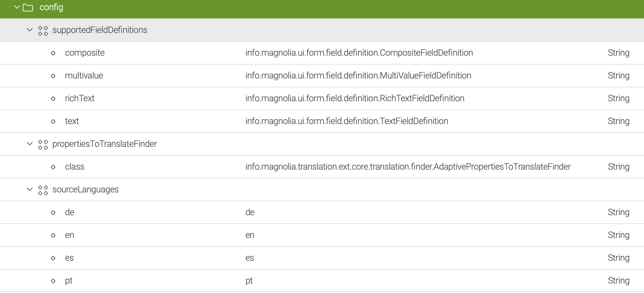This screenshot has width=644, height=293.
Task: Click the diamond icon beside composite property
Action: coord(53,53)
